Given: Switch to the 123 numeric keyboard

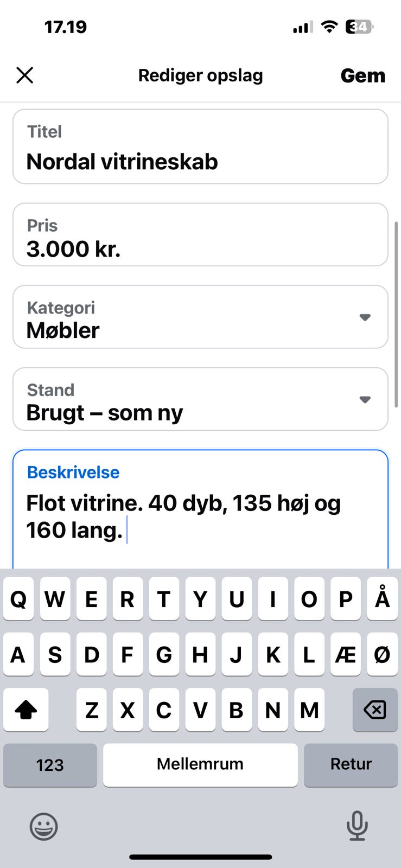Looking at the screenshot, I should [50, 765].
